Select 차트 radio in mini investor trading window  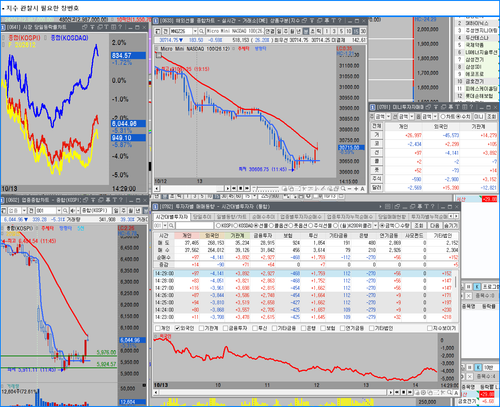click(443, 117)
